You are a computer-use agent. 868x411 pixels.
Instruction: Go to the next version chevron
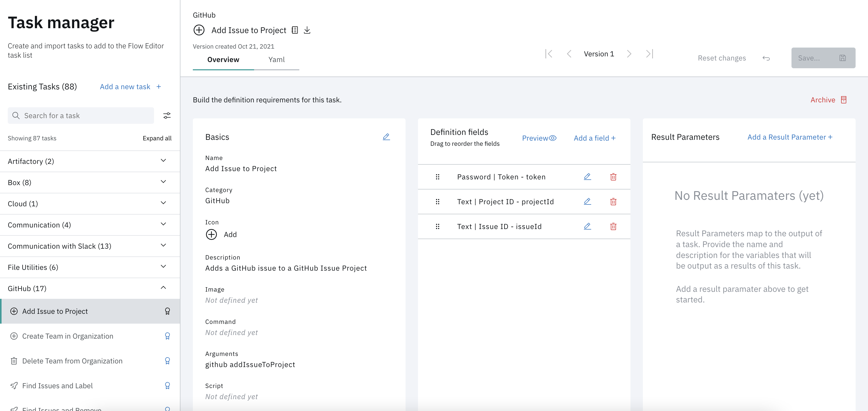pyautogui.click(x=629, y=54)
